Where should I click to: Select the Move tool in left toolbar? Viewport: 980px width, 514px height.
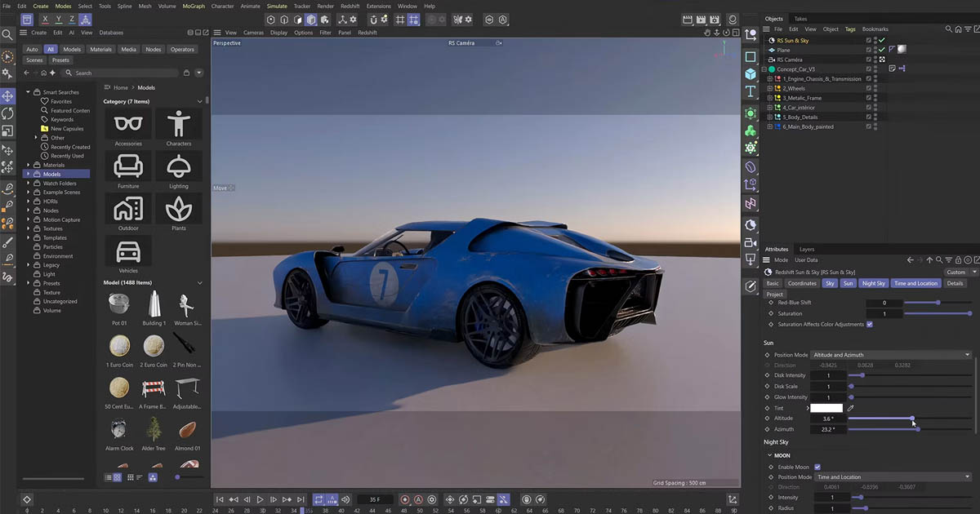7,96
